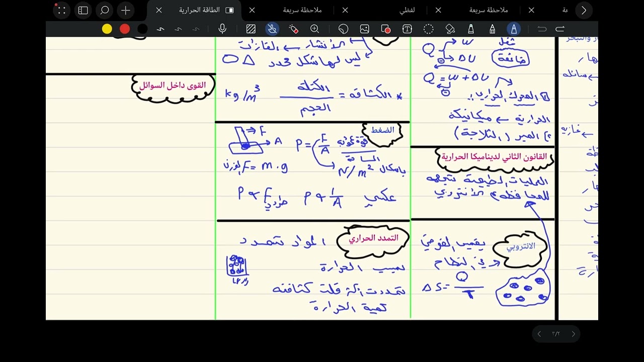Viewport: 644px width, 362px height.
Task: Pick the yellow pen color
Action: 107,29
